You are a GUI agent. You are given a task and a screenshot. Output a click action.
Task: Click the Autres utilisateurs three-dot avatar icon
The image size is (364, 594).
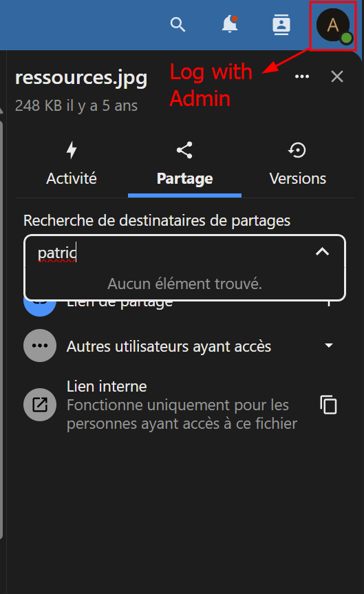pos(40,346)
